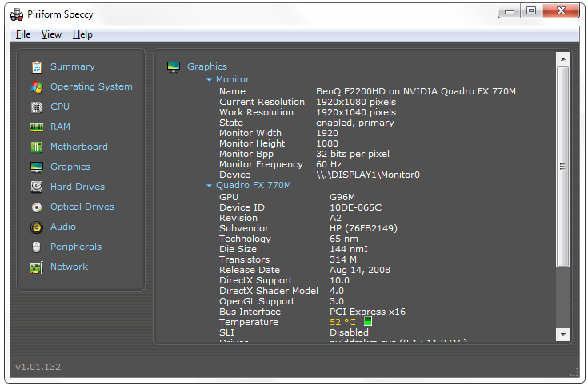Open the Hard Drives section
Screen dimensions: 588x386
[78, 187]
